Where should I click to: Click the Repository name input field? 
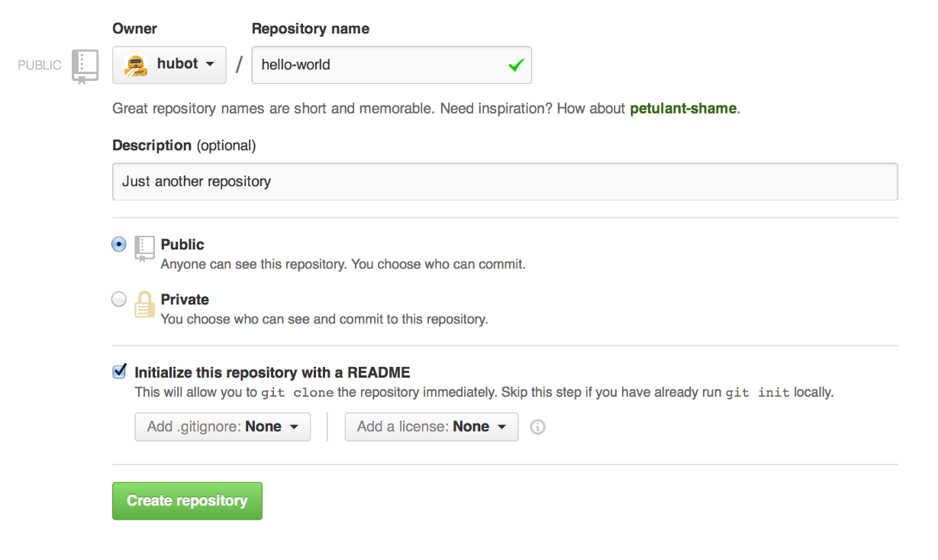coord(392,66)
